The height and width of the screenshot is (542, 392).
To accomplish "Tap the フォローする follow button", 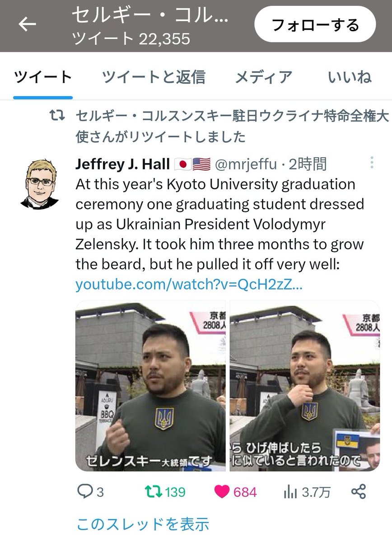I will coord(315,25).
